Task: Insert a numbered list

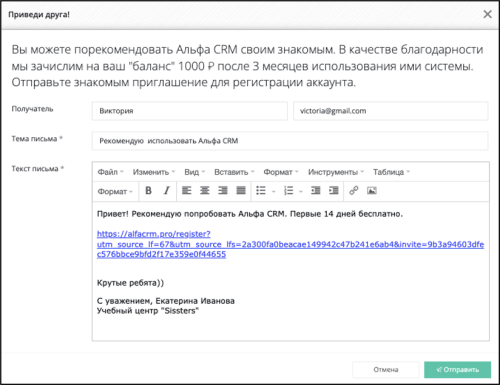Action: (288, 191)
